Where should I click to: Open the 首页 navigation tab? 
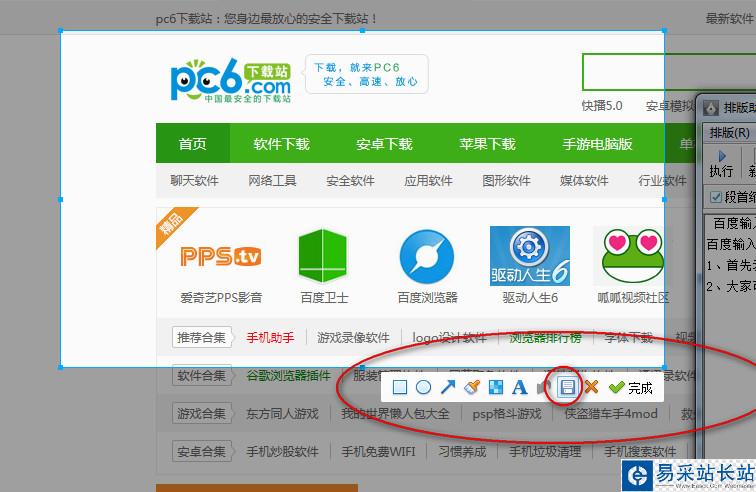point(192,144)
